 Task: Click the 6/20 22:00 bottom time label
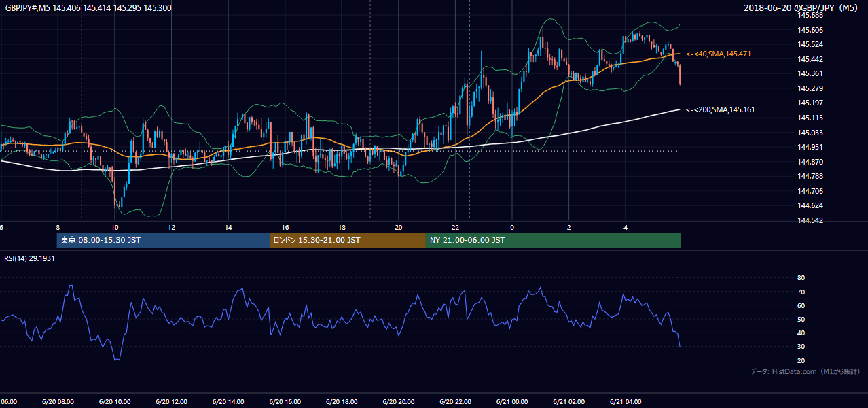(x=455, y=402)
